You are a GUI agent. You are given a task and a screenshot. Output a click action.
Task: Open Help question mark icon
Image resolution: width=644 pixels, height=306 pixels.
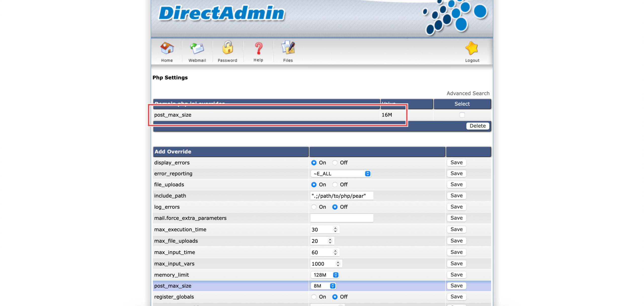pos(258,48)
